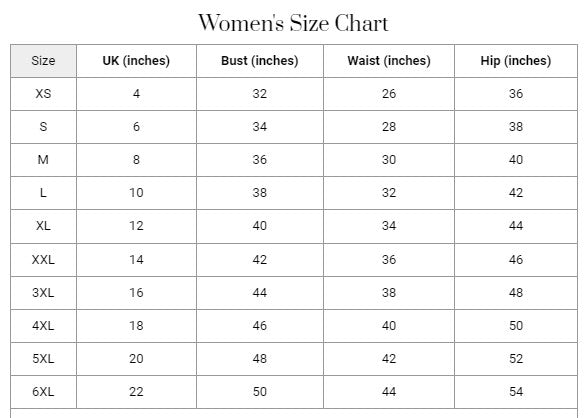
Task: Select the UK (inches) column header
Action: click(x=136, y=61)
